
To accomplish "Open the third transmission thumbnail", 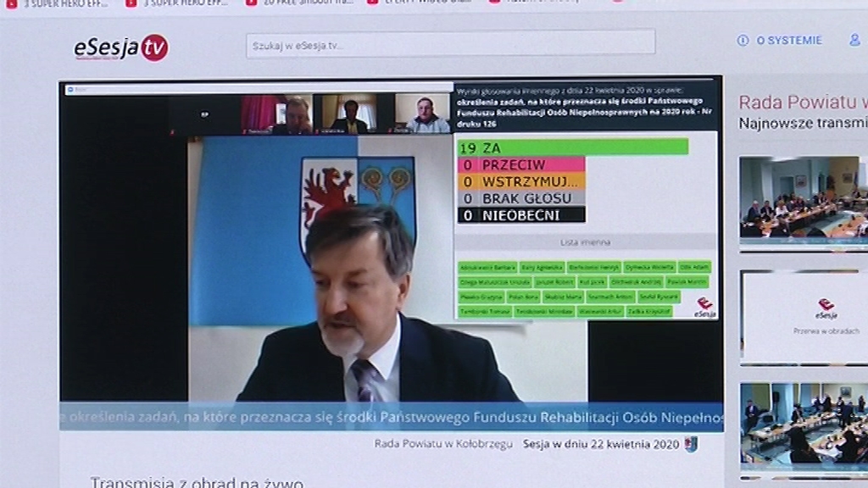I will point(803,426).
